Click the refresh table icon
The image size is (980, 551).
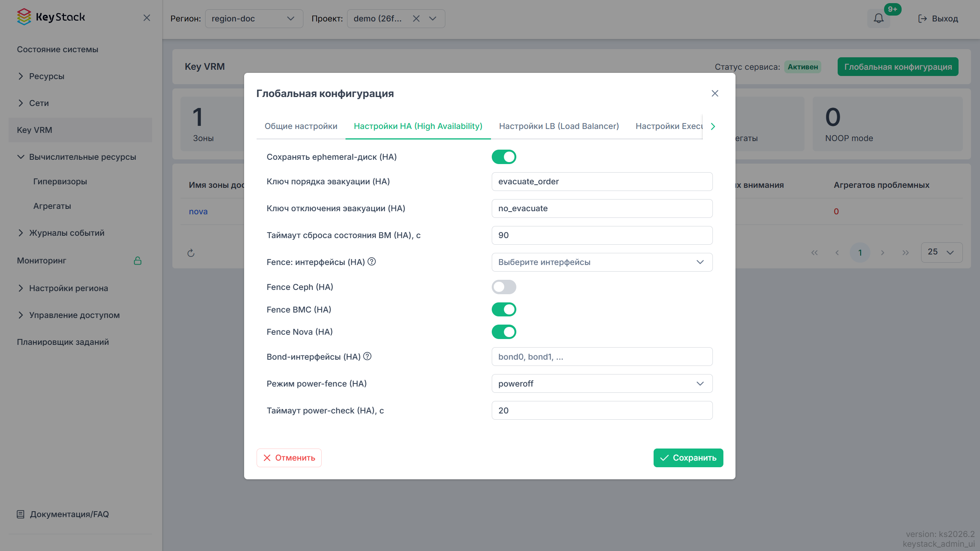191,253
